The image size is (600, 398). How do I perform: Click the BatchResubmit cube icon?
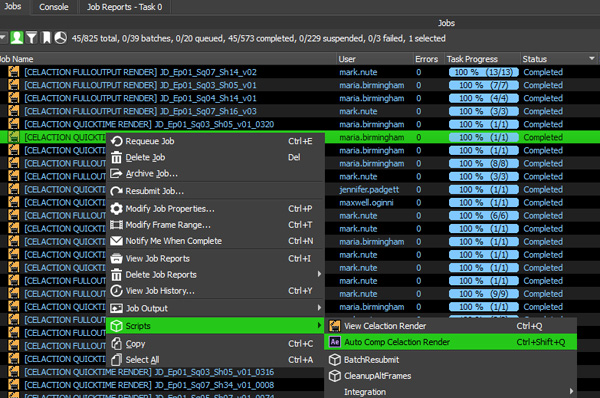point(335,360)
